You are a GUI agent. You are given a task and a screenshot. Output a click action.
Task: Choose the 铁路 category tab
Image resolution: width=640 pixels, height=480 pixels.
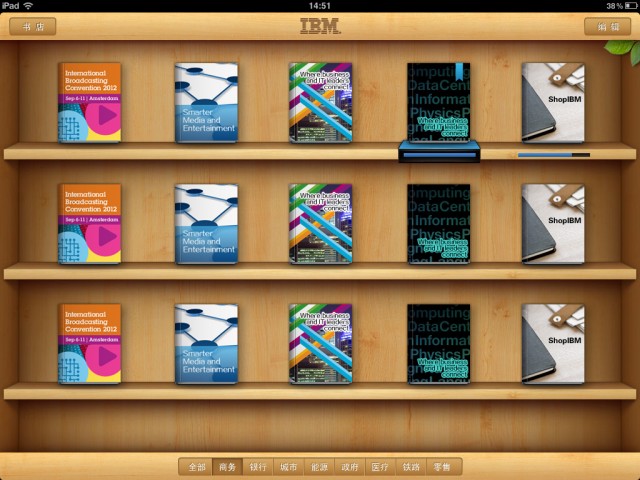pyautogui.click(x=411, y=467)
